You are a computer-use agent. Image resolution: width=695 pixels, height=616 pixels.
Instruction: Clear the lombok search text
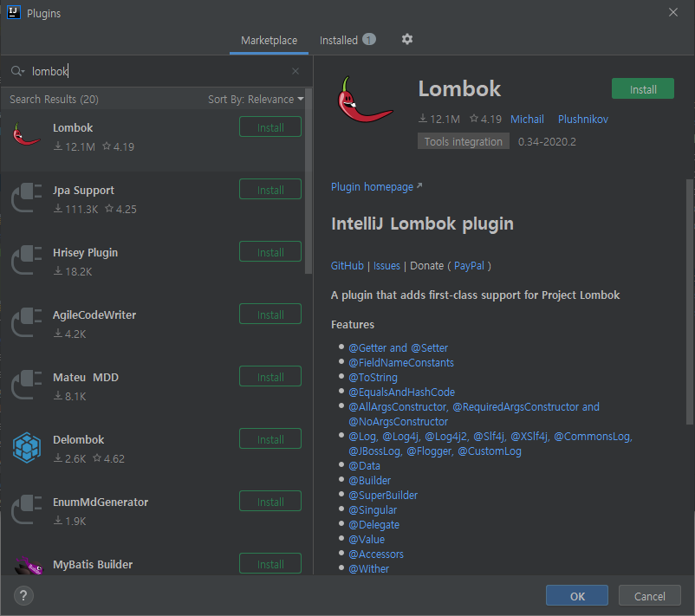point(296,71)
